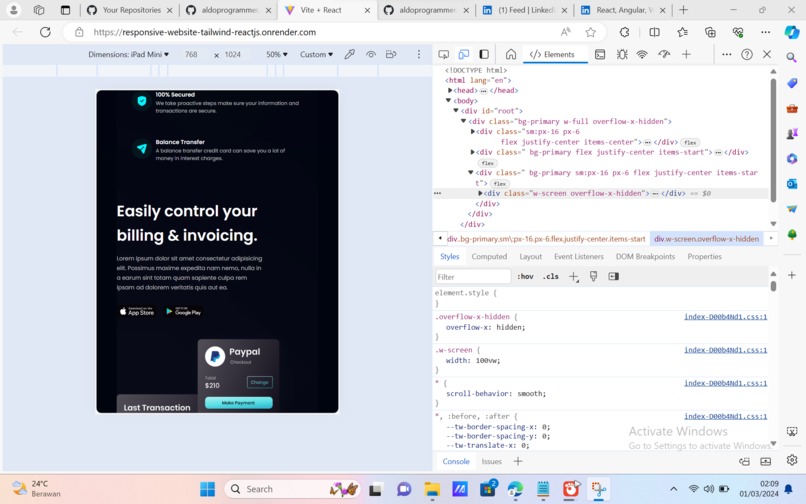This screenshot has width=806, height=504.
Task: Open the Console drawer tab
Action: (456, 461)
